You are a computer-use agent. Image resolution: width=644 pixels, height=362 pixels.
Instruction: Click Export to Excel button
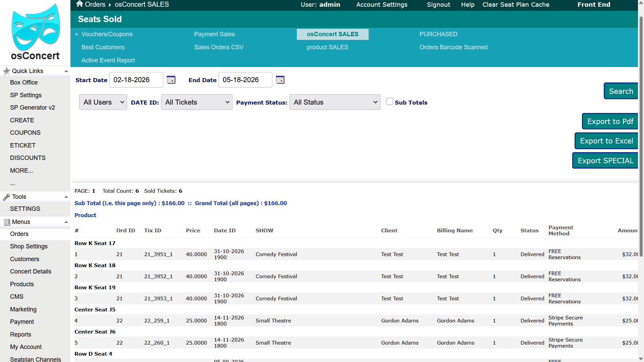coord(606,141)
